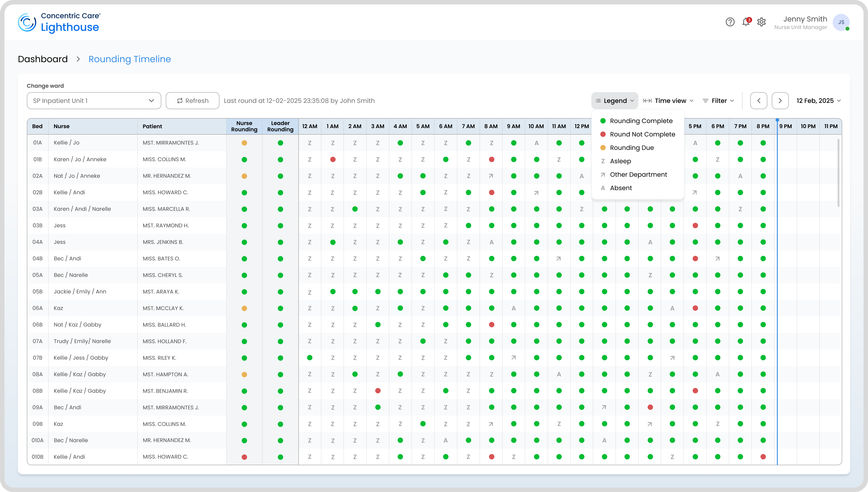
Task: Click the 9 PM column header
Action: pos(785,126)
